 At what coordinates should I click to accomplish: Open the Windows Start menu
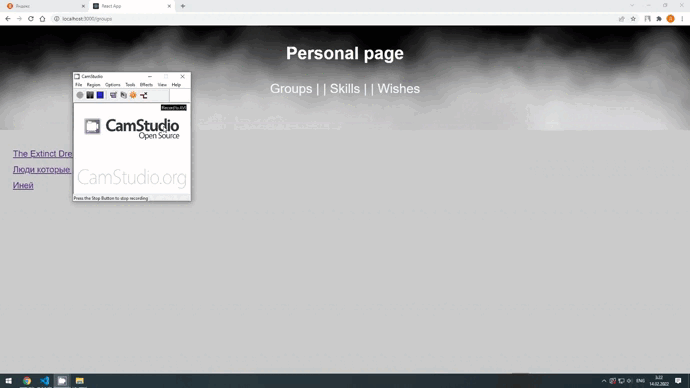click(x=8, y=381)
